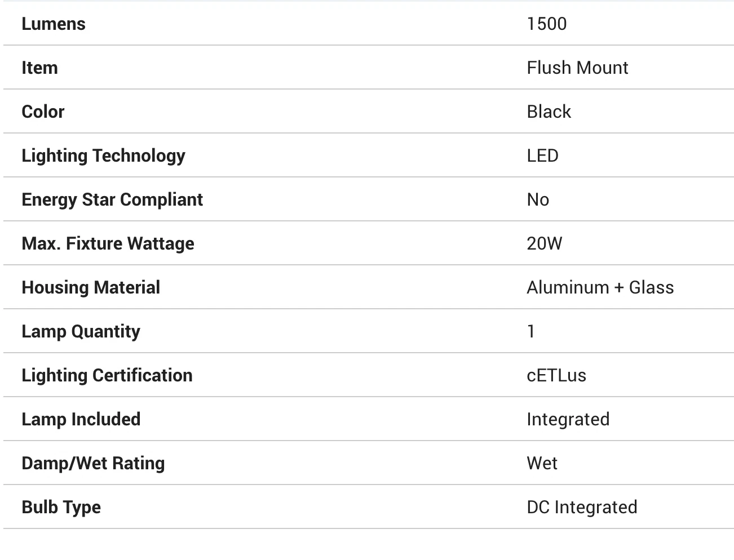The width and height of the screenshot is (734, 560).
Task: Select the No value for Energy Star
Action: pyautogui.click(x=538, y=199)
